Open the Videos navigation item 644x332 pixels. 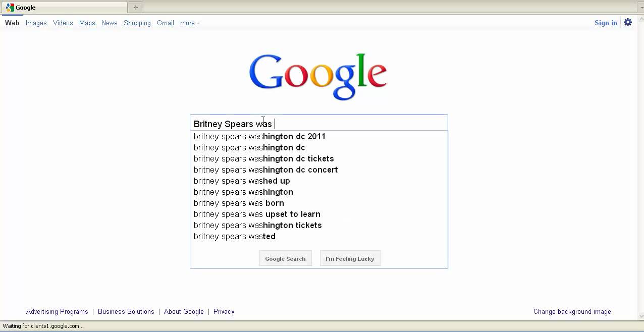(x=63, y=23)
